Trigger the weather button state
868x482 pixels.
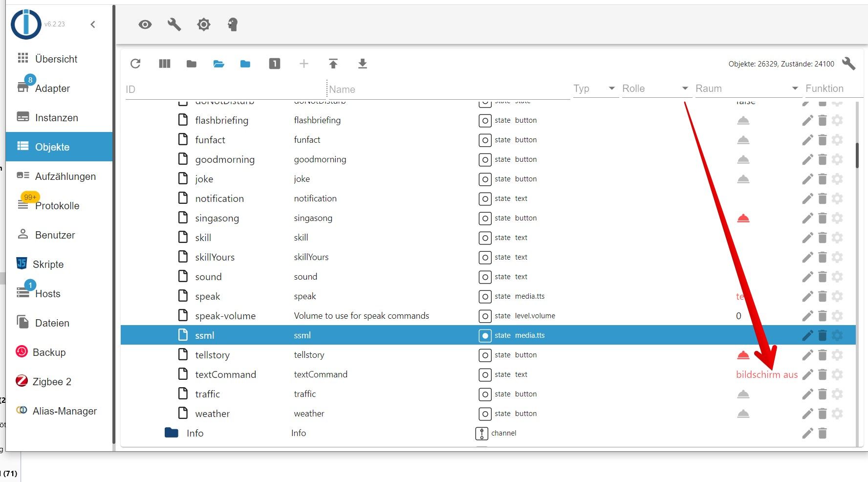pyautogui.click(x=743, y=414)
